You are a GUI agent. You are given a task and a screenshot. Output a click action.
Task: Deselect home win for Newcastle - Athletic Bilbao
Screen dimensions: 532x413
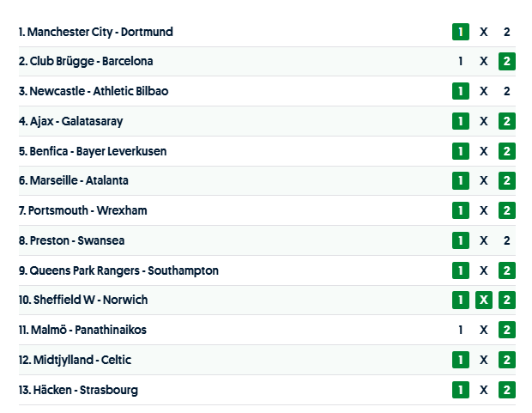[461, 91]
